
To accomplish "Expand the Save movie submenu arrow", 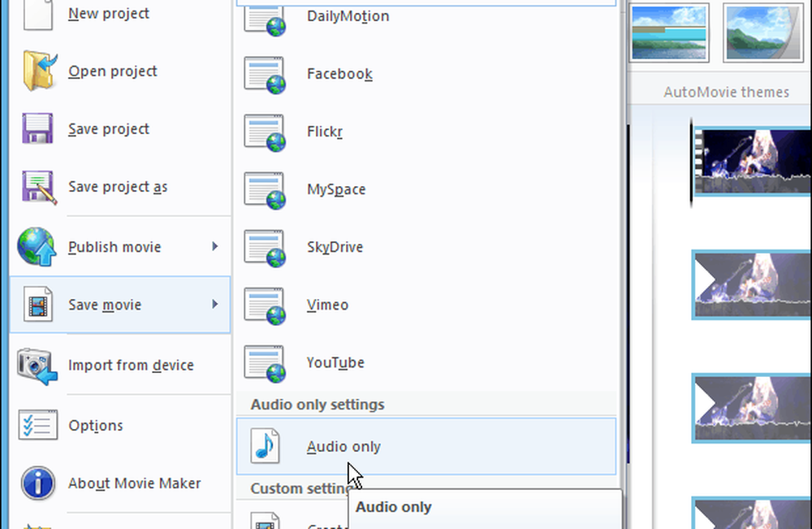I will click(215, 305).
